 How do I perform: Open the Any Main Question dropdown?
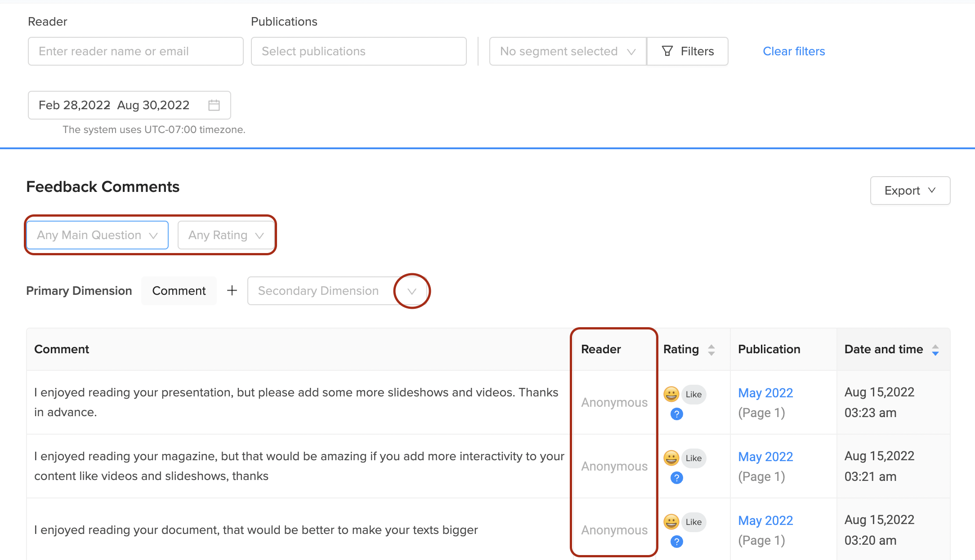pyautogui.click(x=97, y=235)
